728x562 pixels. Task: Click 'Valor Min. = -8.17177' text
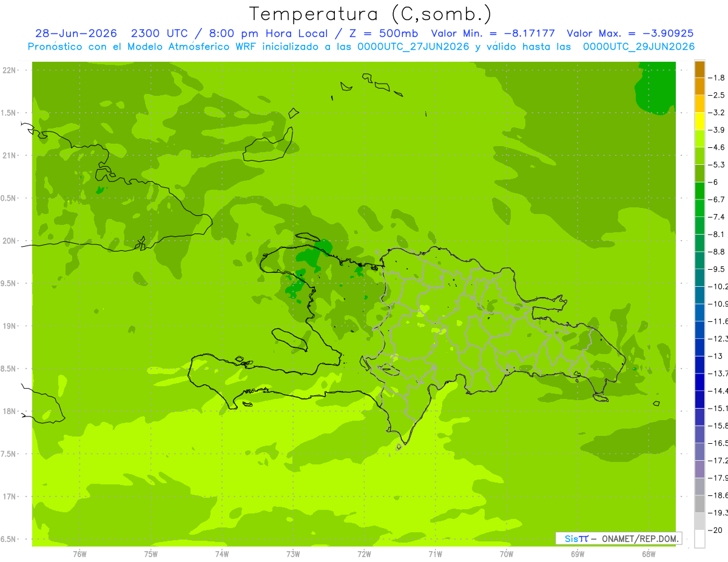(493, 34)
